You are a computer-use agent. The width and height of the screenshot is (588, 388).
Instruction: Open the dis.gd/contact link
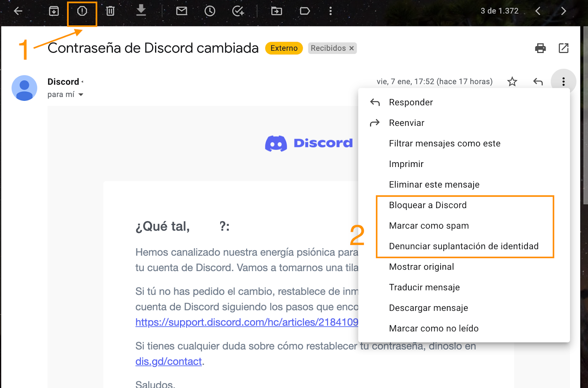point(169,362)
